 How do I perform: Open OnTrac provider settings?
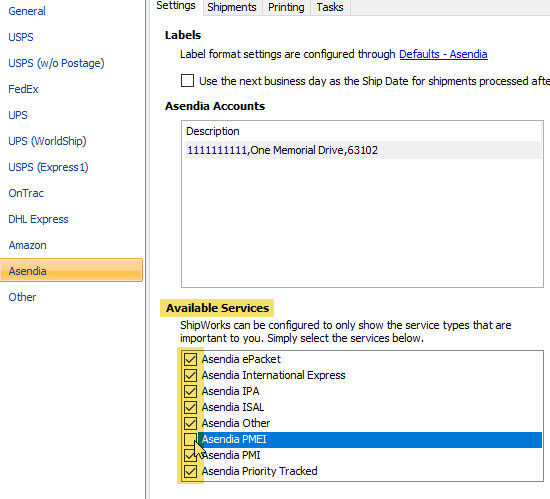click(x=26, y=193)
